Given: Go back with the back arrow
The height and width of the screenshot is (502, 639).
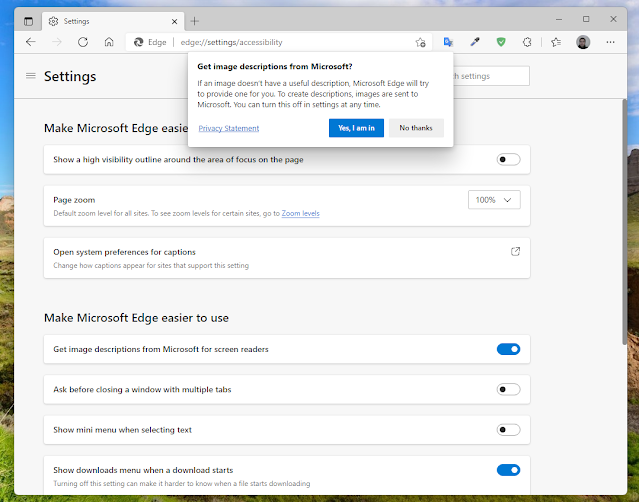Looking at the screenshot, I should 31,42.
